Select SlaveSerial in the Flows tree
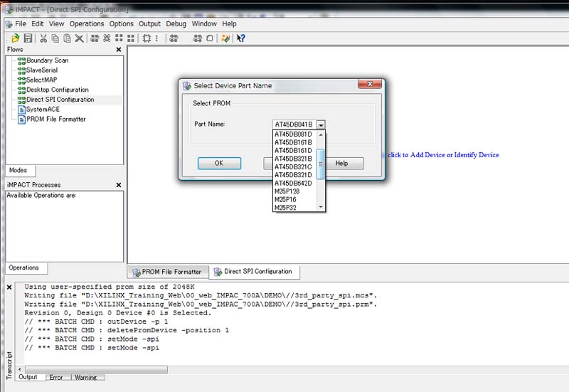Screen dimensions: 569x392 [42, 70]
